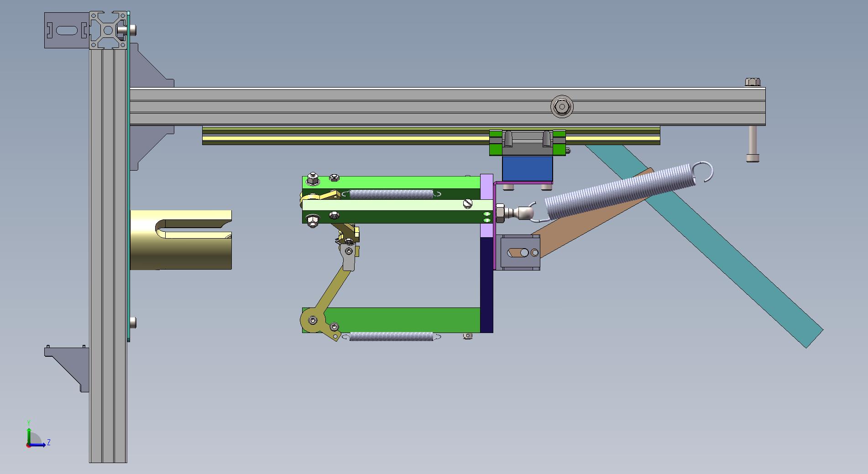The width and height of the screenshot is (868, 474).
Task: Pick the hex bolt head atop the horizontal beam
Action: click(753, 82)
